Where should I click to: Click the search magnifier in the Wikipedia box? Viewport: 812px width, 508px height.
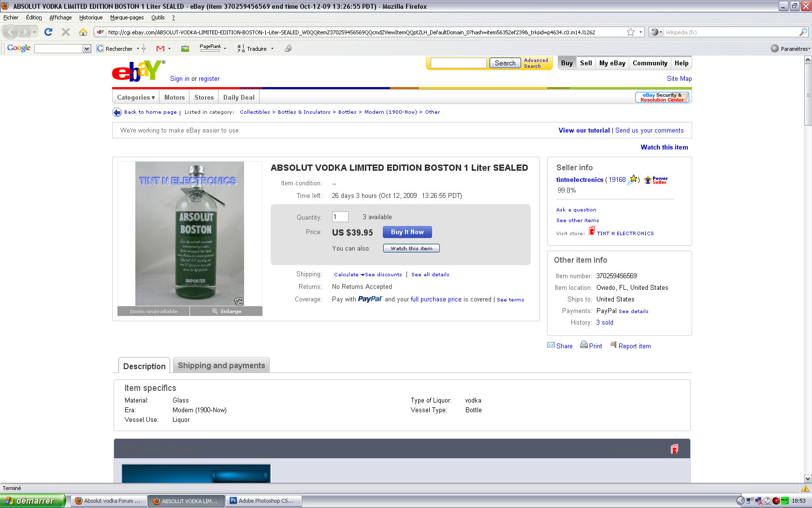point(803,32)
